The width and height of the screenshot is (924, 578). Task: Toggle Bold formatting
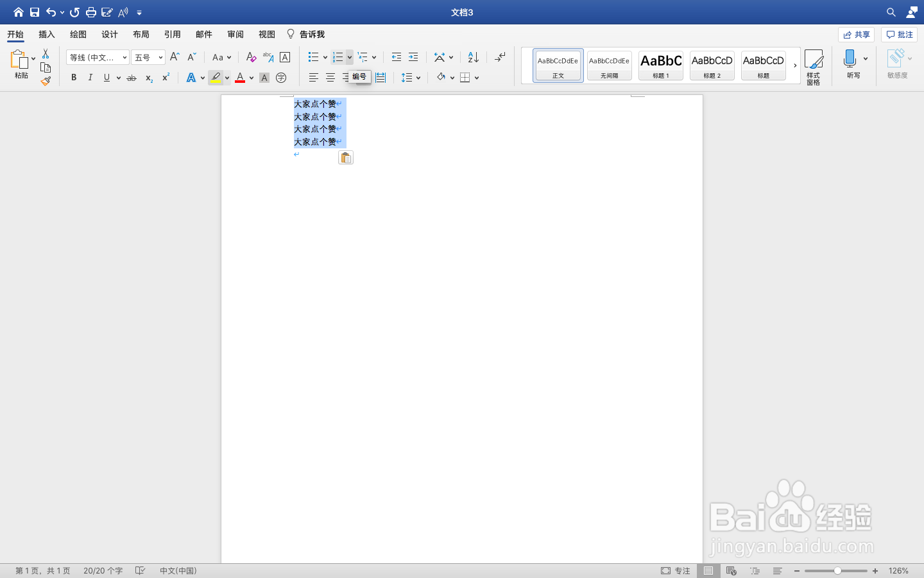74,78
